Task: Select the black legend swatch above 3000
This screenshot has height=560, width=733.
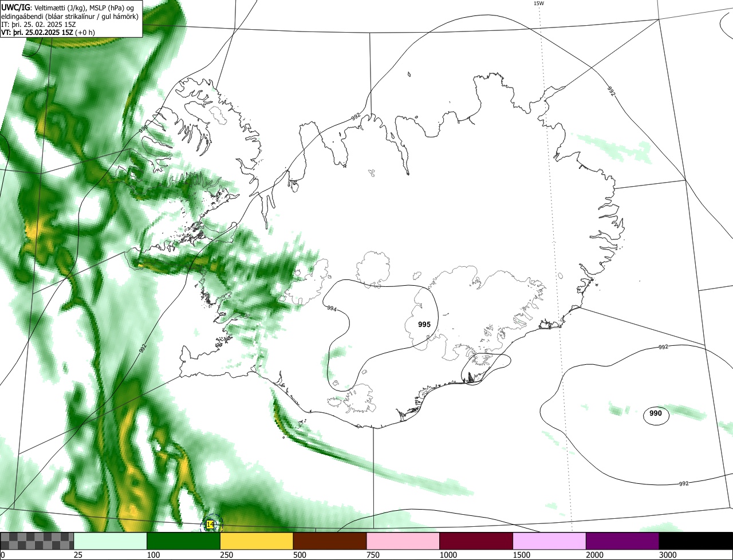Action: [696, 541]
